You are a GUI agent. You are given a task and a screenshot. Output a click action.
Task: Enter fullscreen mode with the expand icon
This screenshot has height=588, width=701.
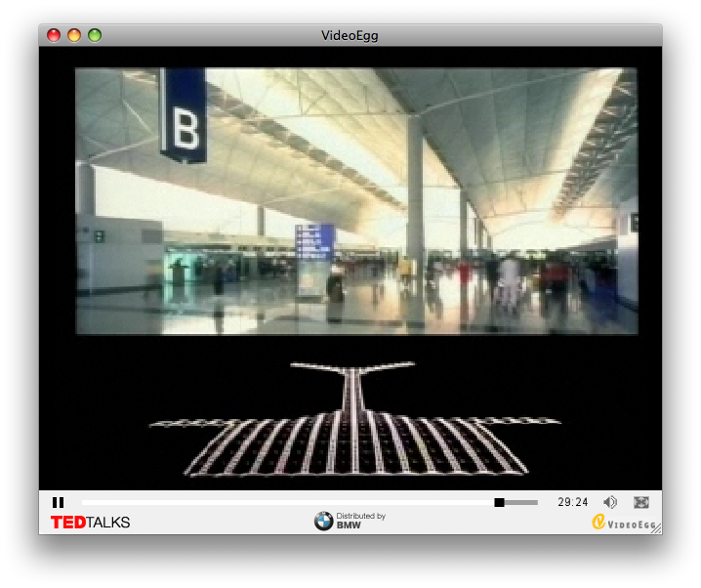[641, 502]
